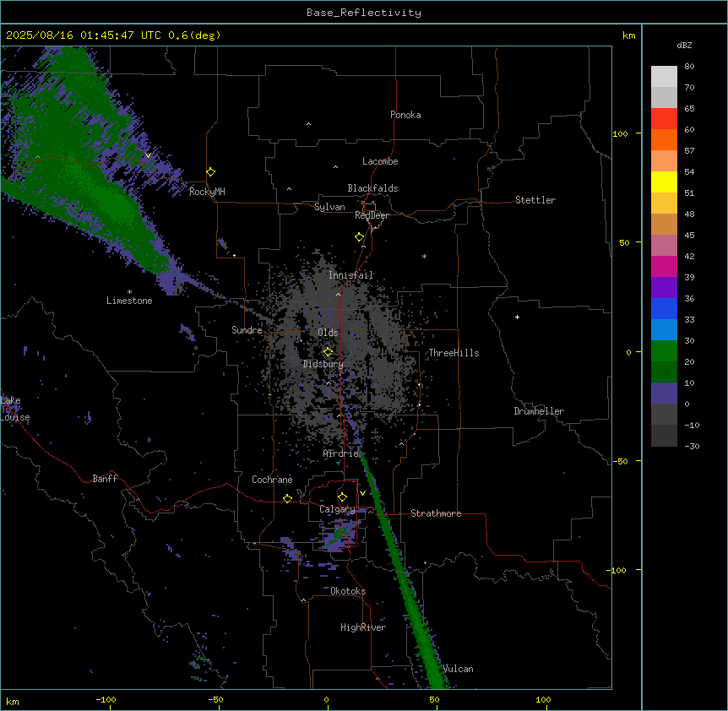Click the dBZ legend heading
Screen dimensions: 728x711
pyautogui.click(x=684, y=45)
